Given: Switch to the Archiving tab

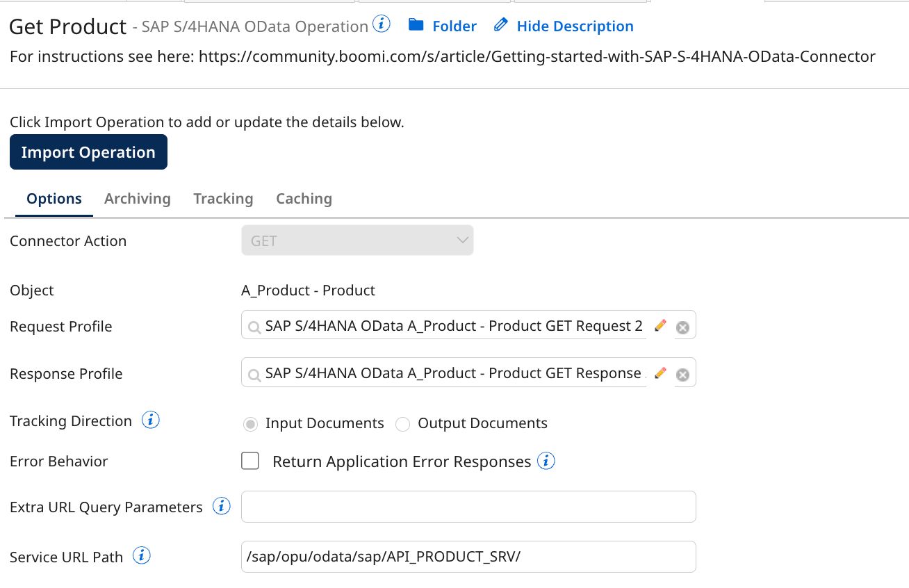Looking at the screenshot, I should (x=137, y=198).
